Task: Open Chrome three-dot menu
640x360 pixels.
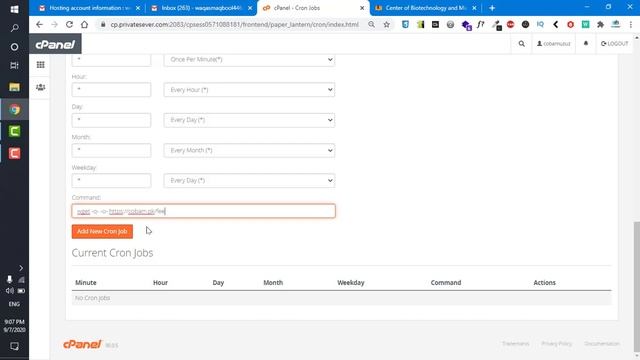Action: [631, 24]
